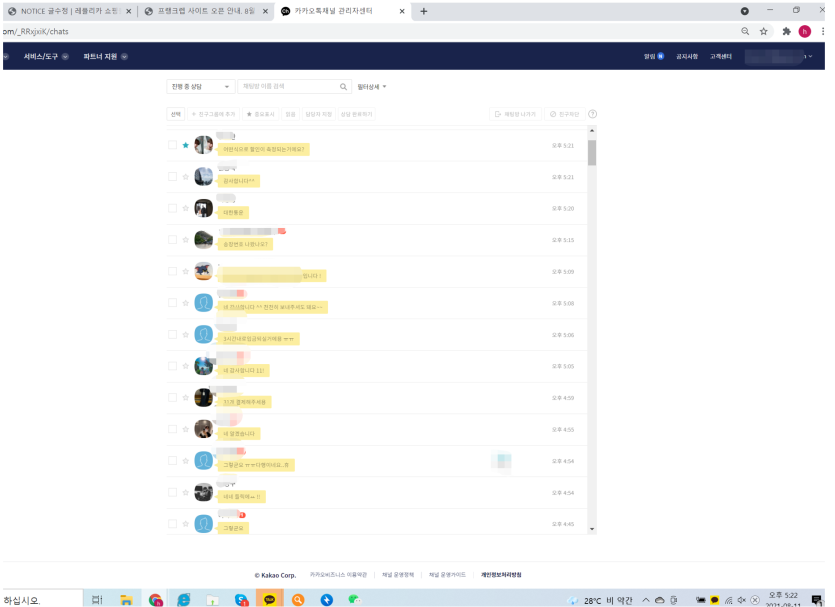Star the 4:55 chat

185,429
